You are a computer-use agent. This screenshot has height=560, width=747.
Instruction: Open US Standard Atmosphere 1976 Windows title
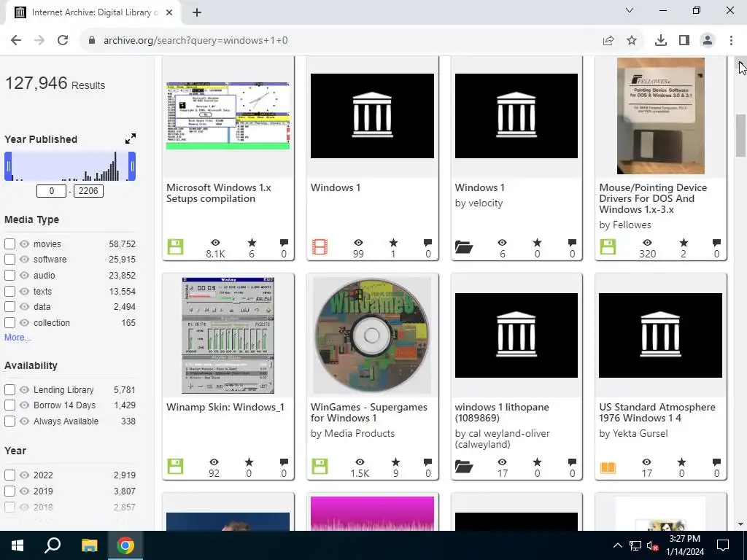657,413
